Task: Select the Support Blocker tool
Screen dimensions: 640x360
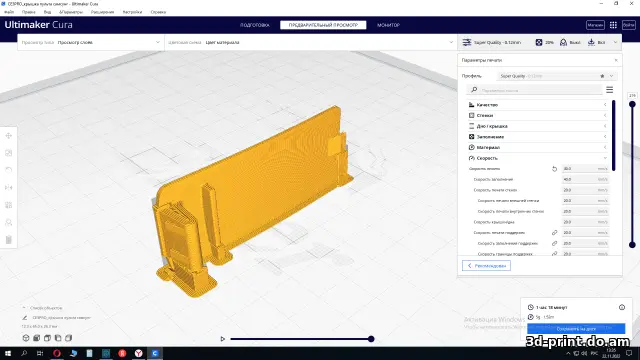Action: (x=9, y=222)
